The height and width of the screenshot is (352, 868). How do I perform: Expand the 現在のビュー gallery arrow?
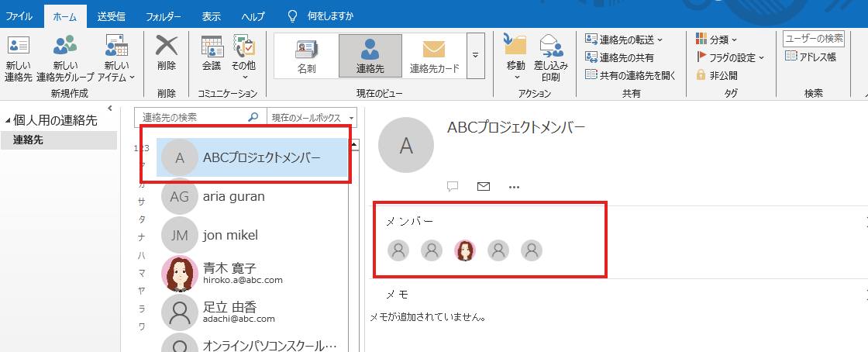[x=476, y=55]
